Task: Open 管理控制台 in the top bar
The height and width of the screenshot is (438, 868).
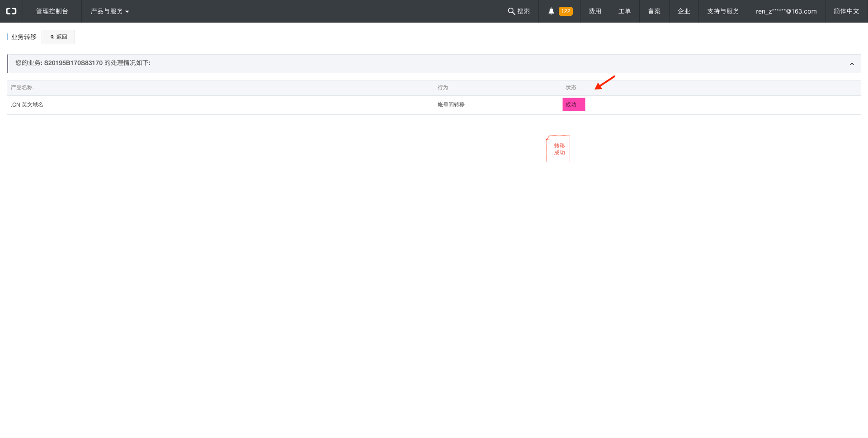Action: [52, 11]
